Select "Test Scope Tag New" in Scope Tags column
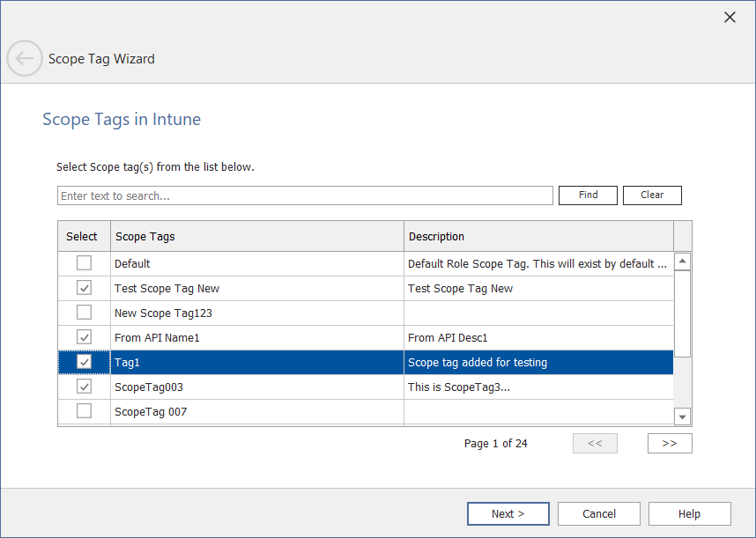 point(167,289)
